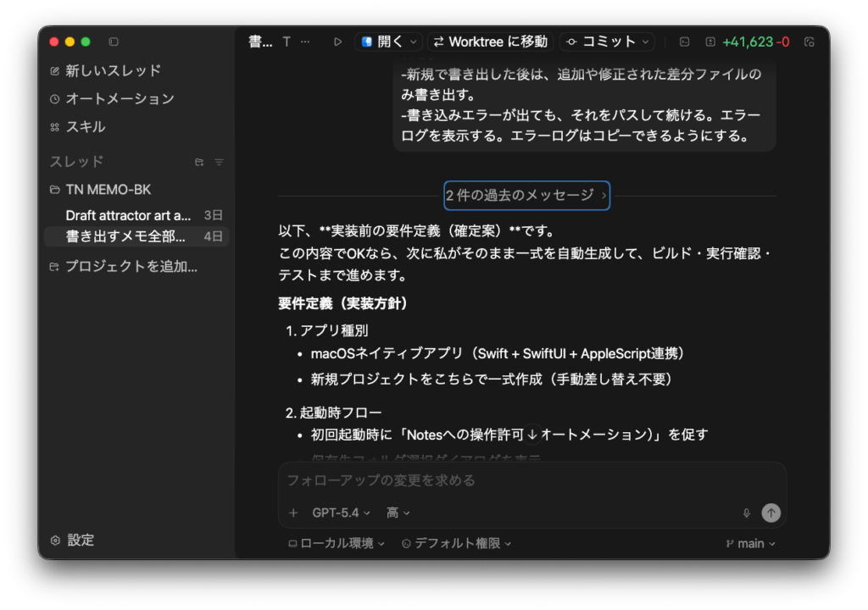Click the play/run icon in toolbar

(x=338, y=42)
